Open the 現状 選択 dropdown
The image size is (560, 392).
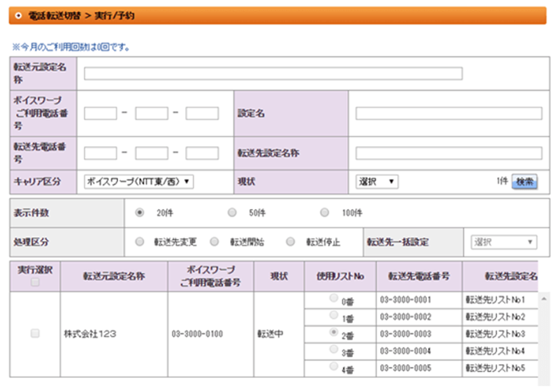[x=377, y=182]
